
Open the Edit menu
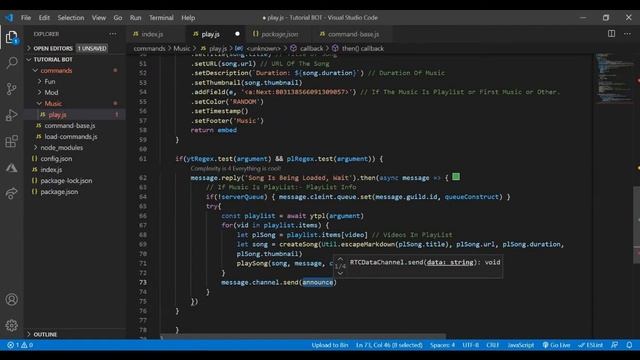click(44, 18)
